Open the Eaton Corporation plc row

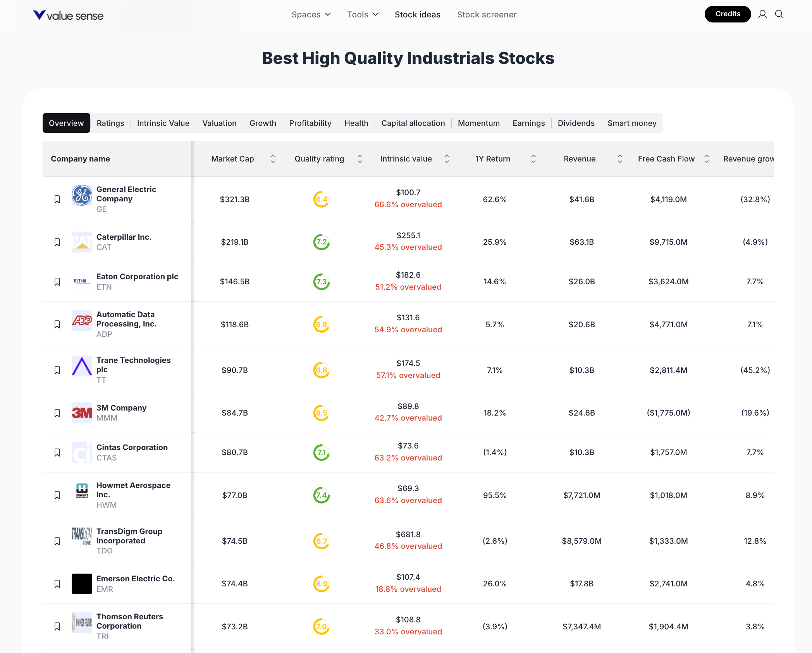[x=137, y=277]
